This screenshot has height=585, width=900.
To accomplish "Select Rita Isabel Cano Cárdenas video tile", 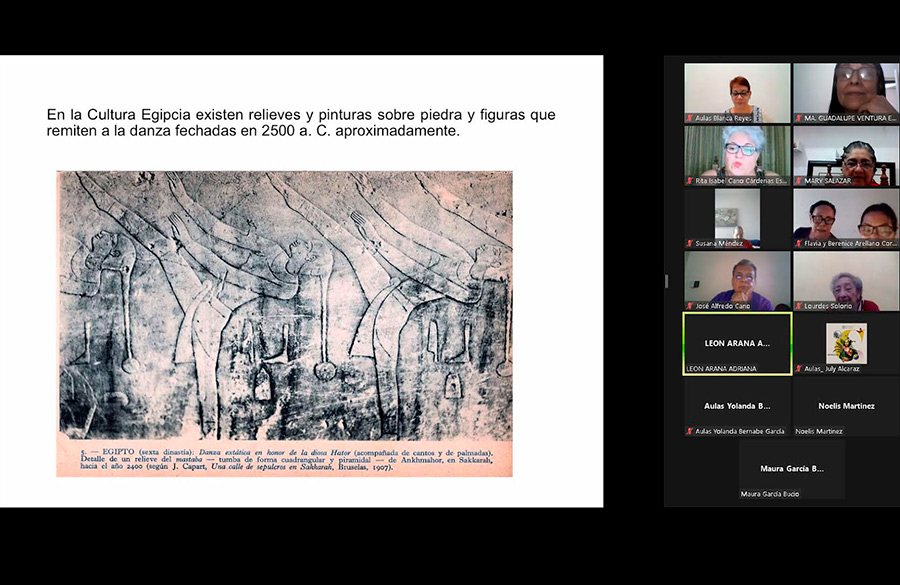I will coord(738,156).
